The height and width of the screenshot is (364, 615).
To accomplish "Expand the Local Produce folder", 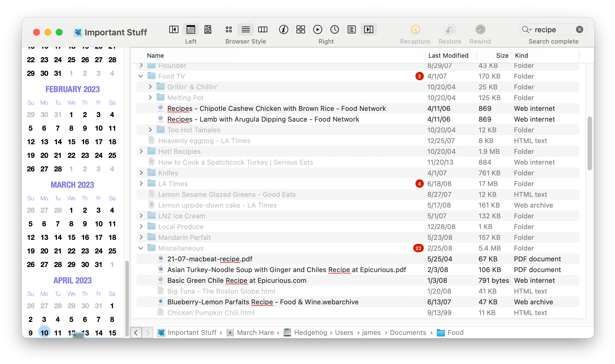I will [x=141, y=227].
